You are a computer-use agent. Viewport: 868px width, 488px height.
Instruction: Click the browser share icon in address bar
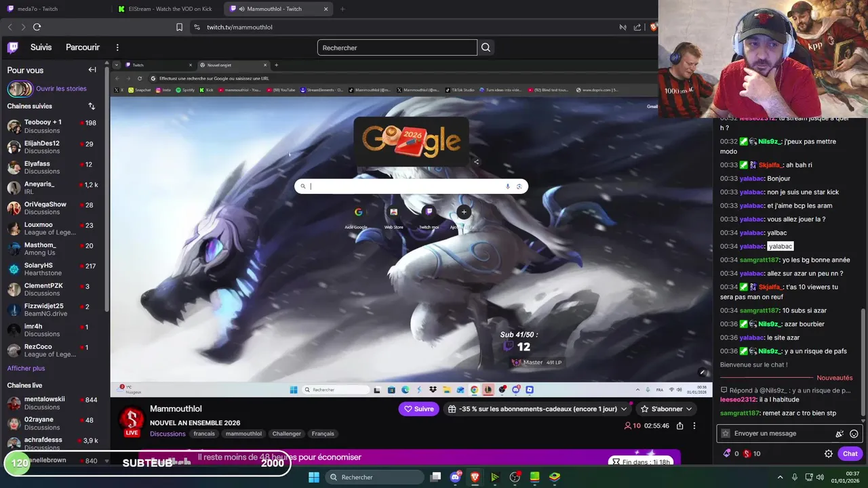pyautogui.click(x=637, y=27)
